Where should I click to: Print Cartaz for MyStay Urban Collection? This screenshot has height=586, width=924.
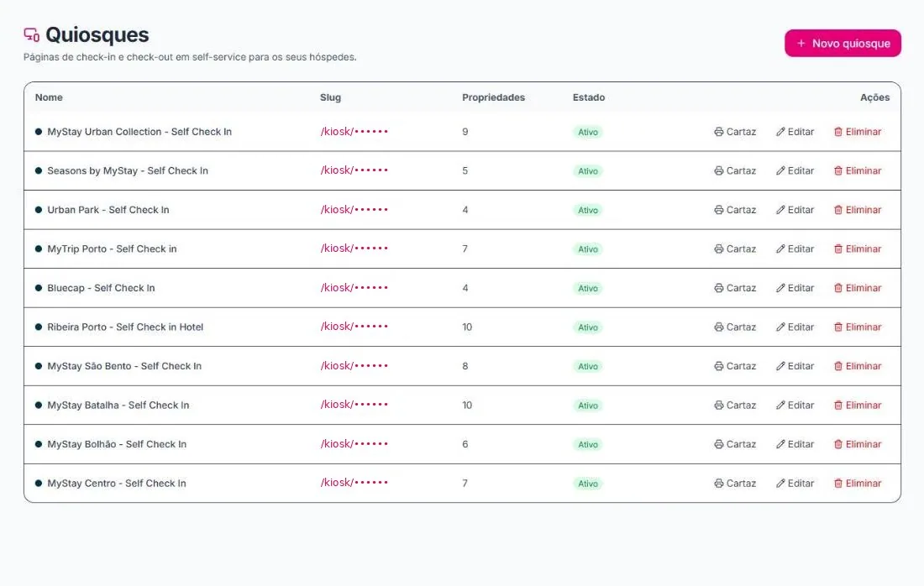pyautogui.click(x=735, y=132)
